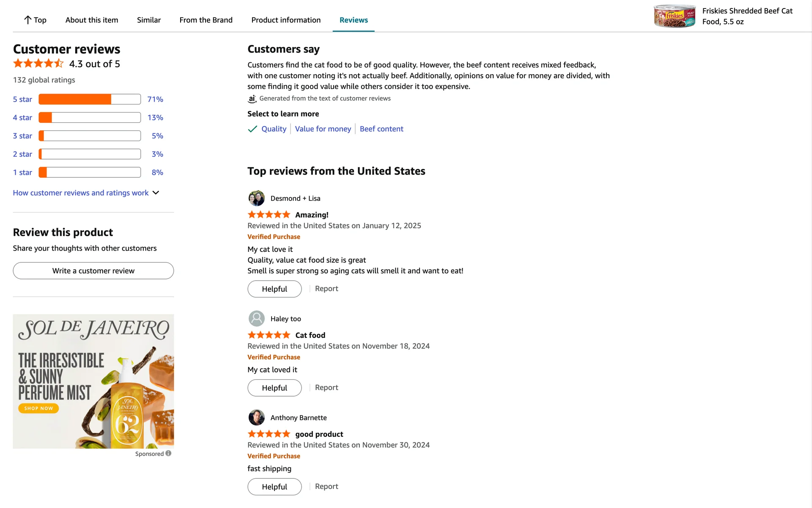Expand How customer reviews and ratings work
This screenshot has height=508, width=812.
coord(86,193)
